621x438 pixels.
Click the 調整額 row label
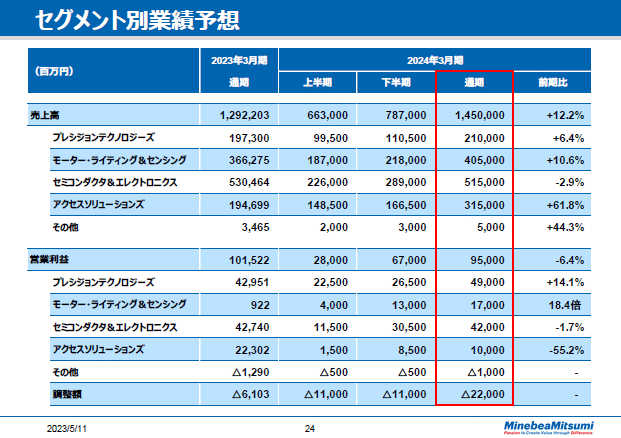point(67,394)
